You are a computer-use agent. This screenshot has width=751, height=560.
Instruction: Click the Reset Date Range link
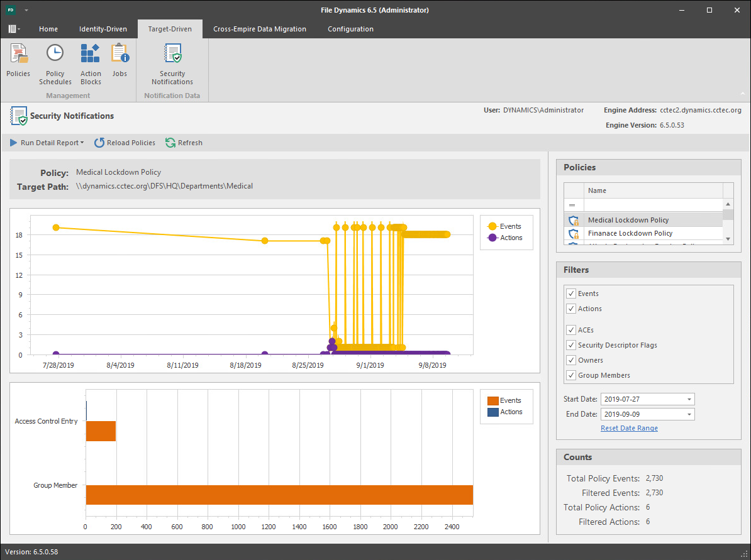(x=629, y=428)
